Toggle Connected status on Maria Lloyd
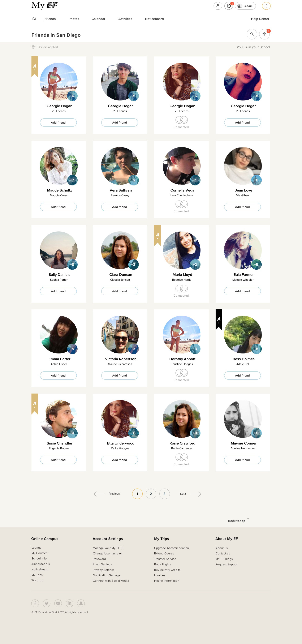This screenshot has height=644, width=302. (181, 291)
